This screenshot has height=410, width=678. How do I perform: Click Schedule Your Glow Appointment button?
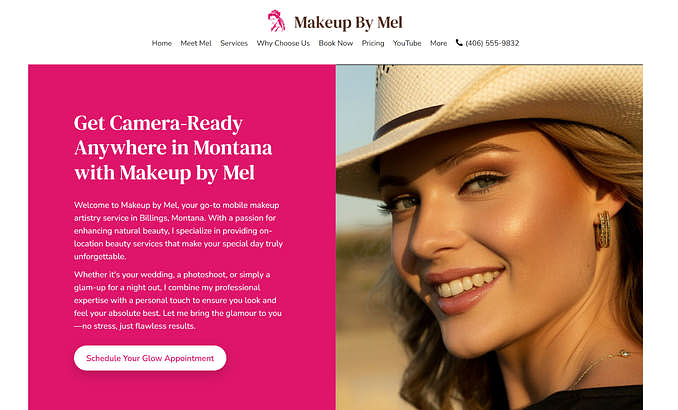coord(150,358)
